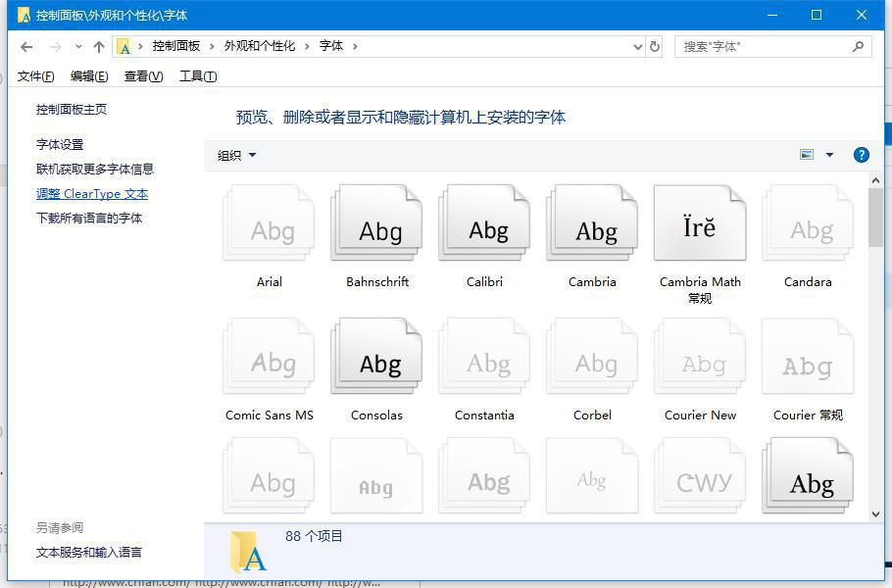Click the change view icon

coord(807,155)
